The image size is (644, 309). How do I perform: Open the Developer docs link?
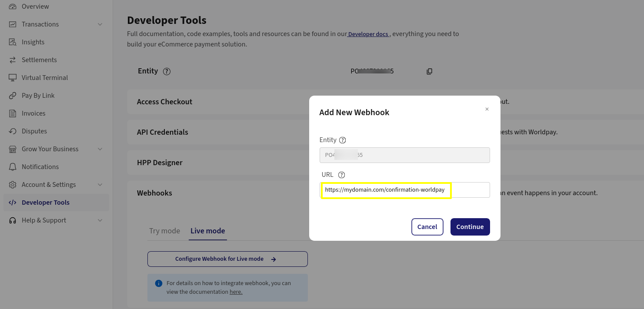coord(368,34)
